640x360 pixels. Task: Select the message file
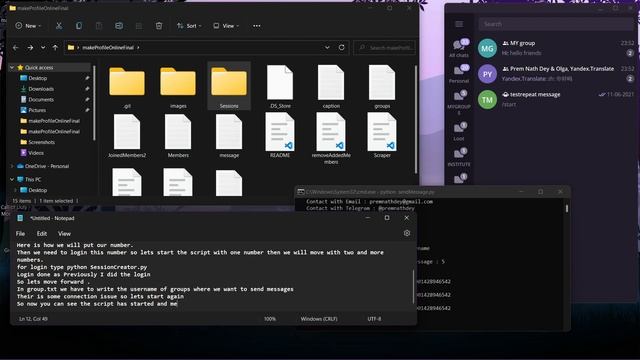click(x=229, y=136)
